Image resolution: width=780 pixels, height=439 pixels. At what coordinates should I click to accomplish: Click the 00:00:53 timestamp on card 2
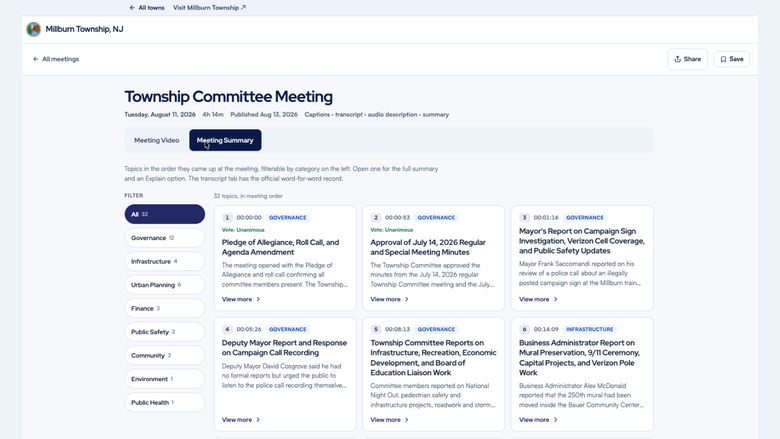397,218
